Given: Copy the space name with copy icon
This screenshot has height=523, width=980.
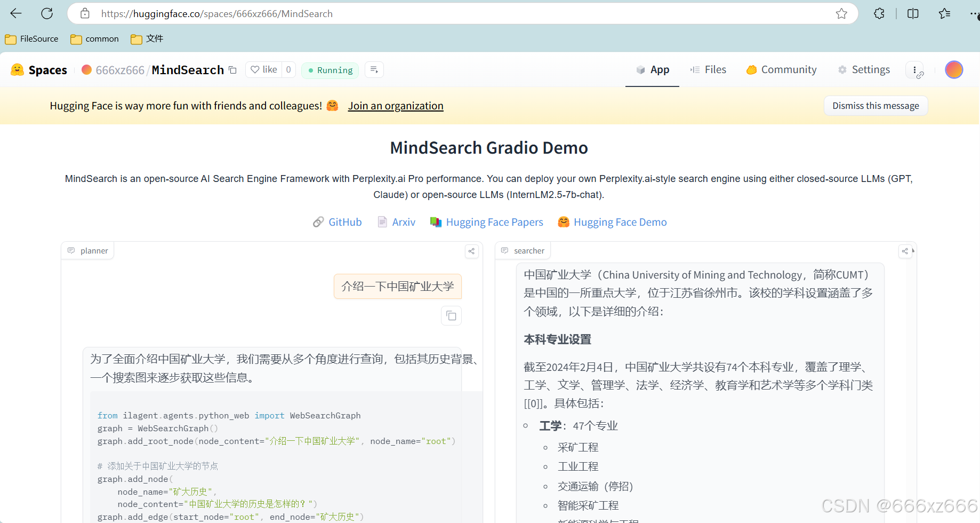Looking at the screenshot, I should [x=232, y=70].
